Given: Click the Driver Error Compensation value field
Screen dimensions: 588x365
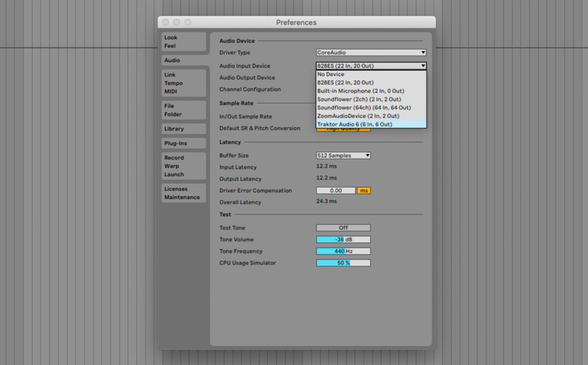Looking at the screenshot, I should (336, 191).
